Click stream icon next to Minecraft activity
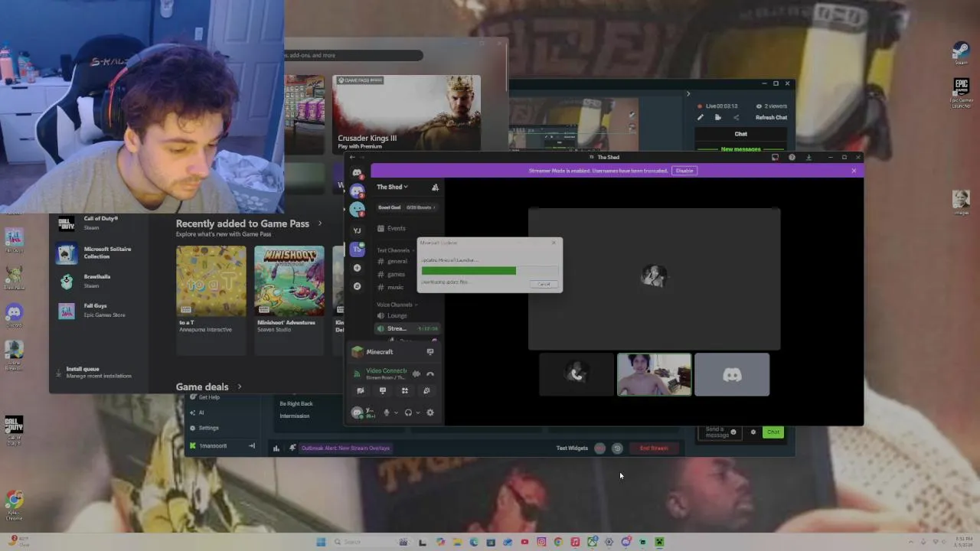 tap(430, 352)
